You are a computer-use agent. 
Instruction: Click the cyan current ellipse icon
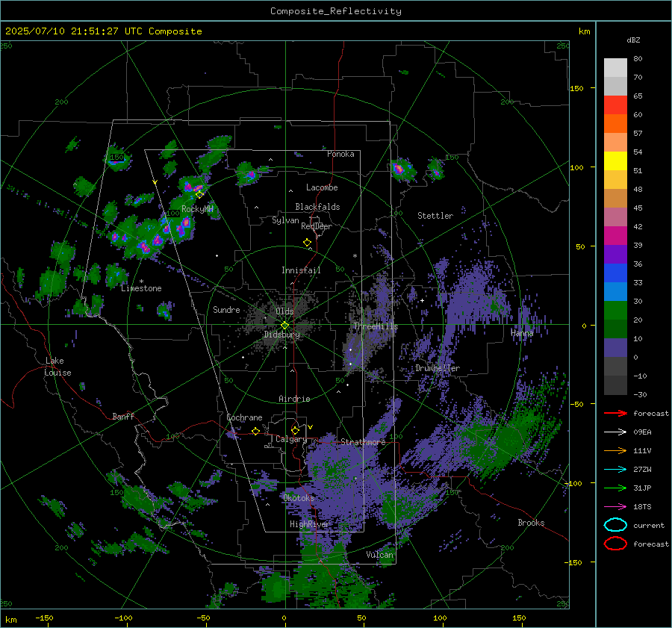[615, 525]
